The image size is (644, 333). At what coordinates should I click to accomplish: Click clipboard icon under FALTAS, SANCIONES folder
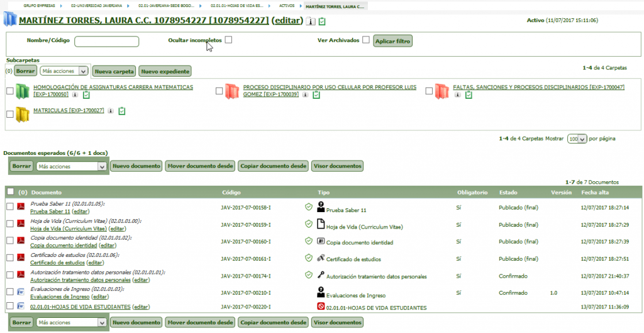(x=469, y=95)
